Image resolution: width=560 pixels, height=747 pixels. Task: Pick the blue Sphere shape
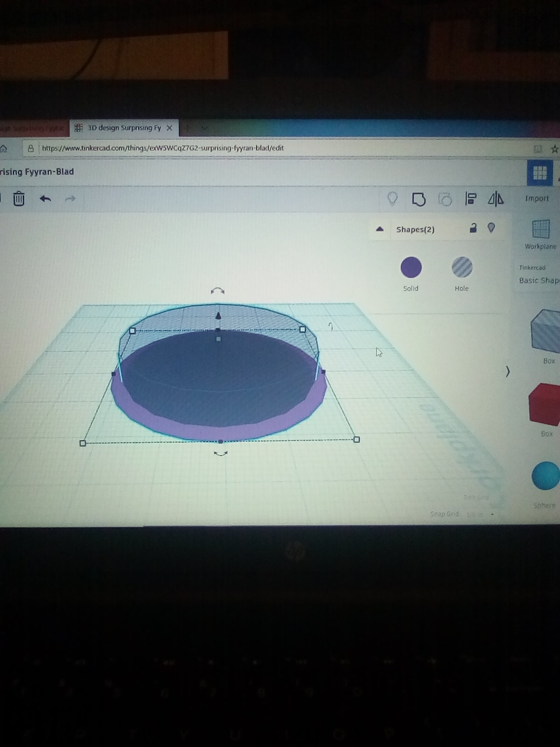pyautogui.click(x=546, y=476)
